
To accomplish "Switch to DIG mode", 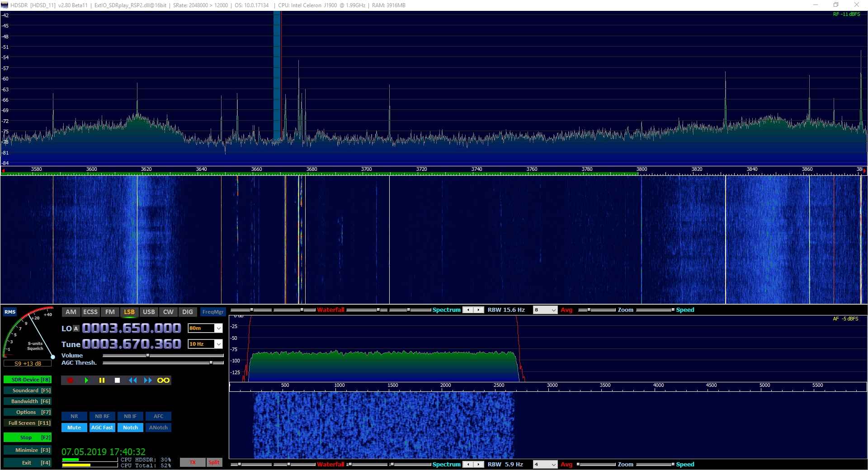I will [x=188, y=312].
